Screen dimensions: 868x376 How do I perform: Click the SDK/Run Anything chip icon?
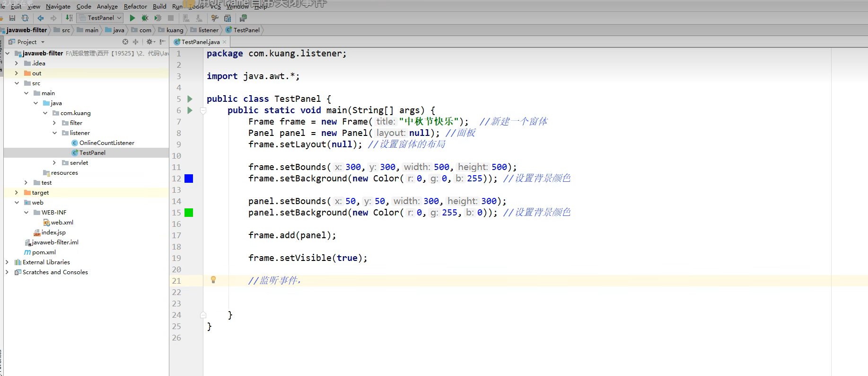243,18
